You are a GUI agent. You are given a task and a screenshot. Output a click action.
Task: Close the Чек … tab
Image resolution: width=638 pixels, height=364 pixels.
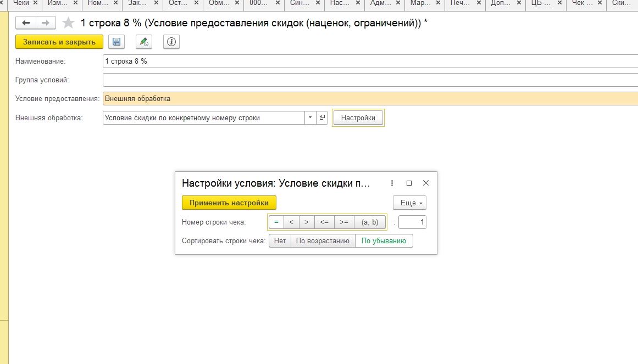pos(600,3)
